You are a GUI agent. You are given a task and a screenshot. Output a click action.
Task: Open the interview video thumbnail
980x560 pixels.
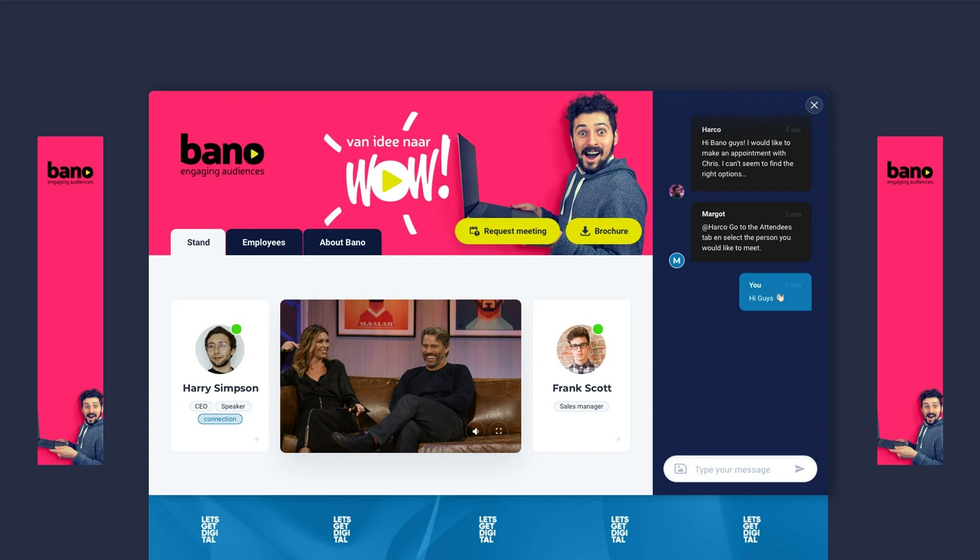click(x=401, y=376)
